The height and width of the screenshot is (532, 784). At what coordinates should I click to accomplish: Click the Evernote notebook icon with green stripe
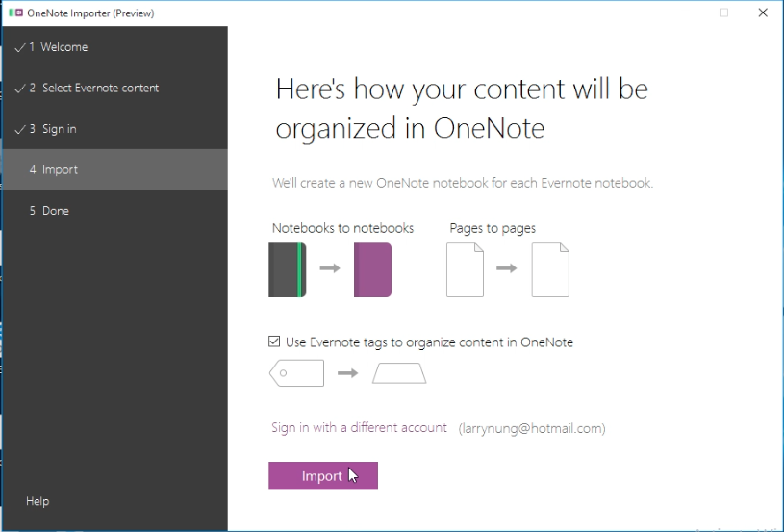[288, 270]
